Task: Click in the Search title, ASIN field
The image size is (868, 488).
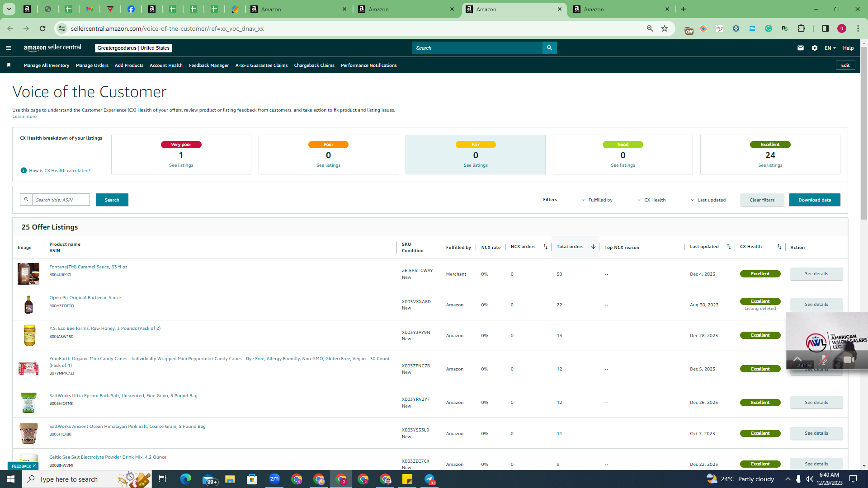Action: pyautogui.click(x=61, y=200)
